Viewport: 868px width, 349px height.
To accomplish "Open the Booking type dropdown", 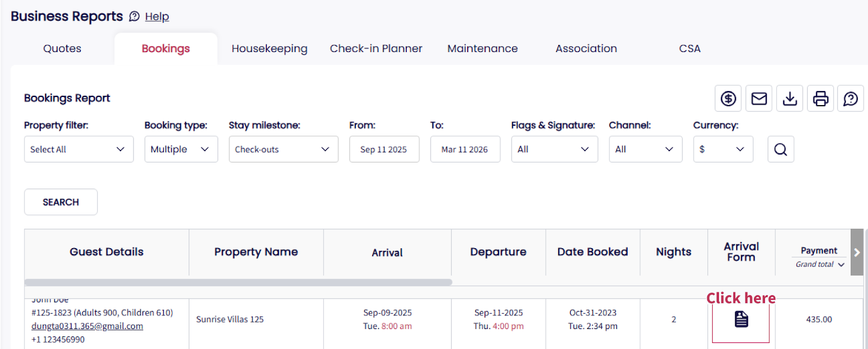I will (181, 150).
